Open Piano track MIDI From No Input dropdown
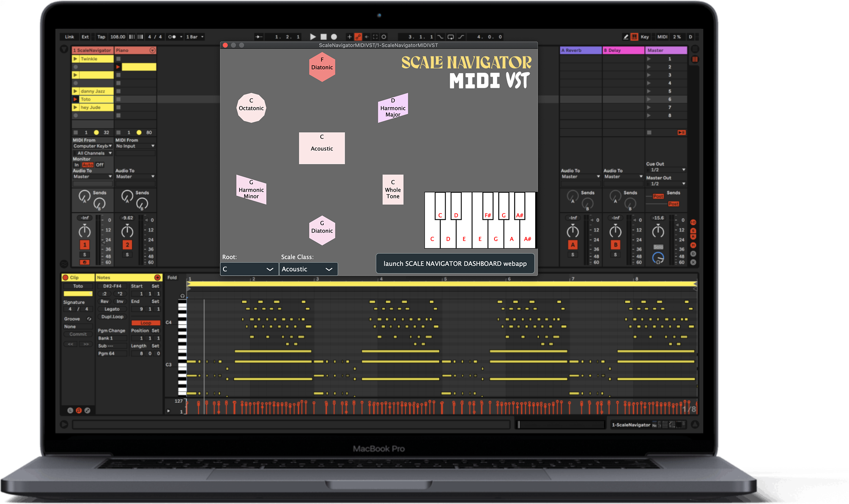This screenshot has height=504, width=849. click(x=135, y=146)
